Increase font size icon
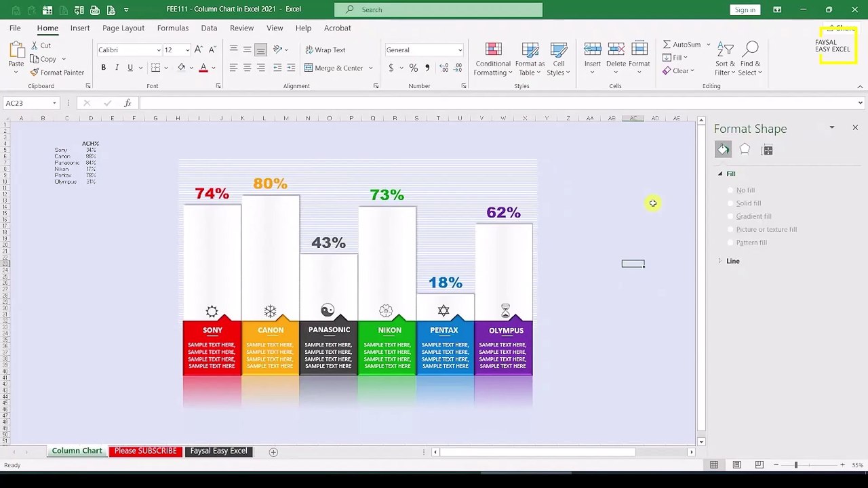This screenshot has height=488, width=868. 198,49
